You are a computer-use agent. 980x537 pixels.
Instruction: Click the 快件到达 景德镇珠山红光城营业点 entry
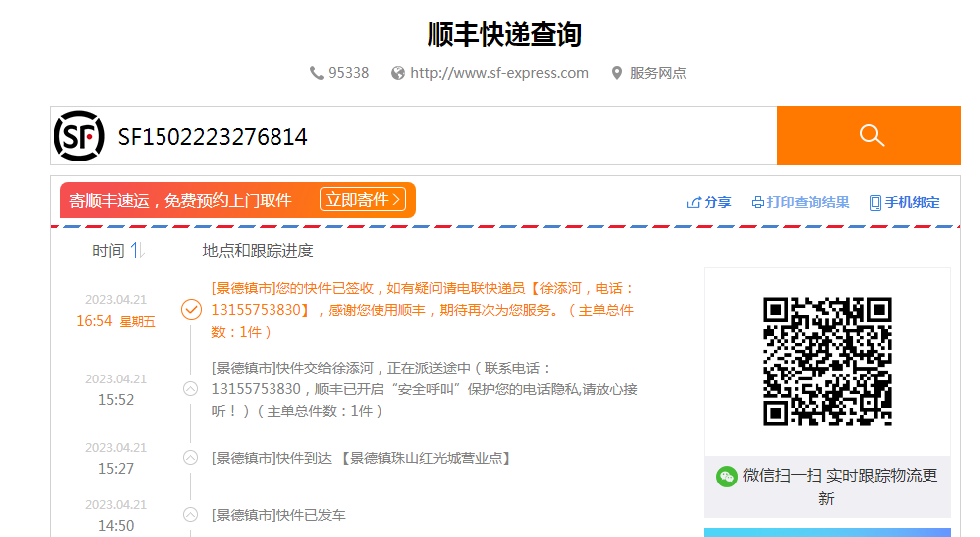click(x=362, y=458)
